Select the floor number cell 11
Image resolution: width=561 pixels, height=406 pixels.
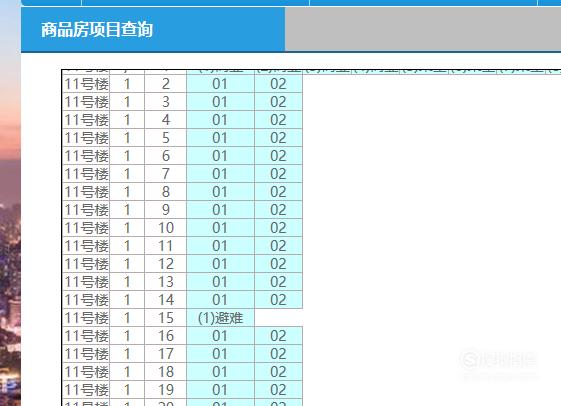166,246
